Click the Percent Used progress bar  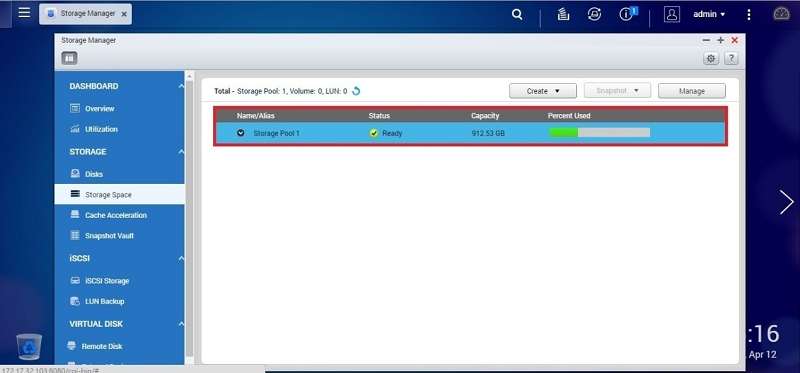(x=599, y=133)
